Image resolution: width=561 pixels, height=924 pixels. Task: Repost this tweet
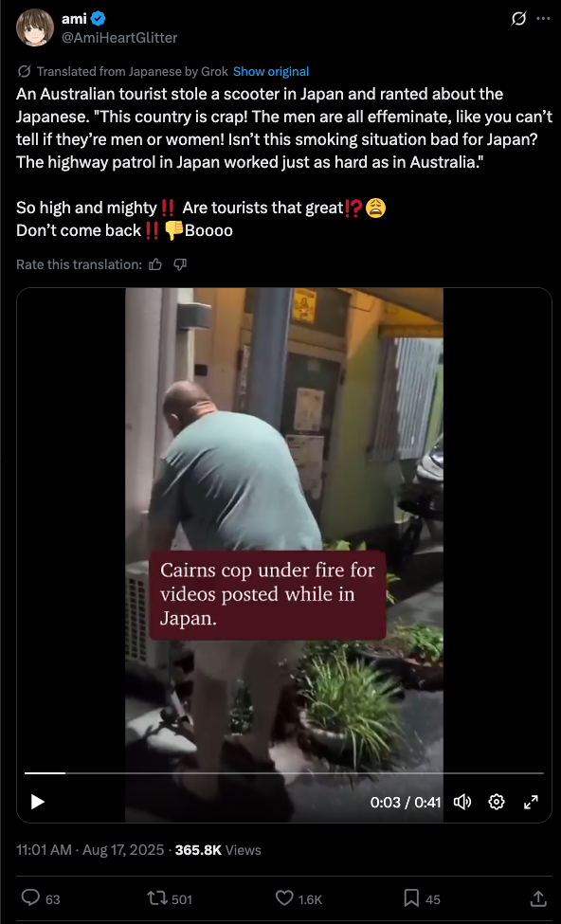(170, 899)
